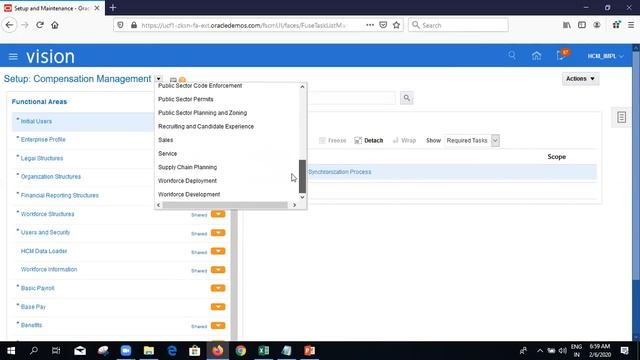Image resolution: width=640 pixels, height=360 pixels.
Task: Select Workforce Deployment offering
Action: click(x=187, y=181)
